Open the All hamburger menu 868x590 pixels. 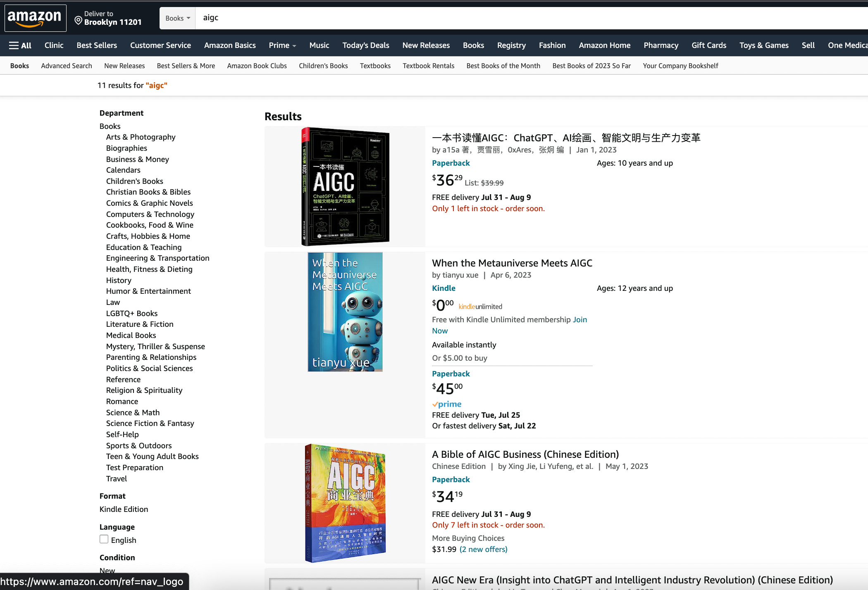coord(20,45)
